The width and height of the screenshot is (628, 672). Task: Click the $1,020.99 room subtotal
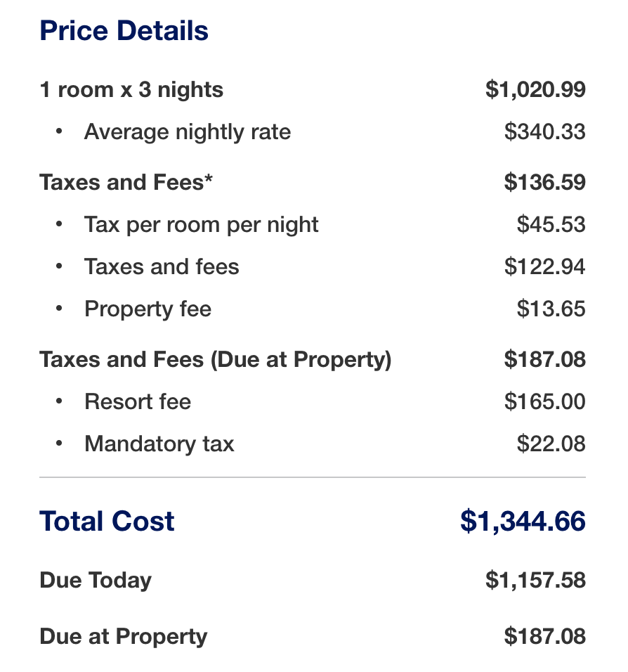(535, 90)
